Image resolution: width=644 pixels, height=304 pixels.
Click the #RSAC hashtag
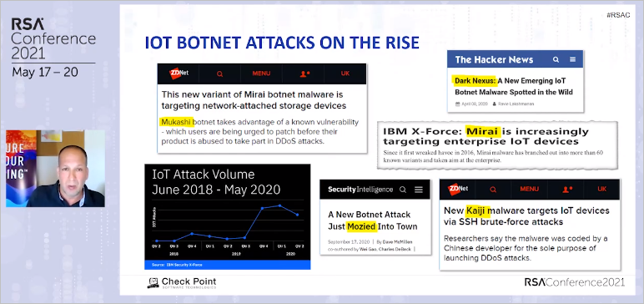point(618,15)
